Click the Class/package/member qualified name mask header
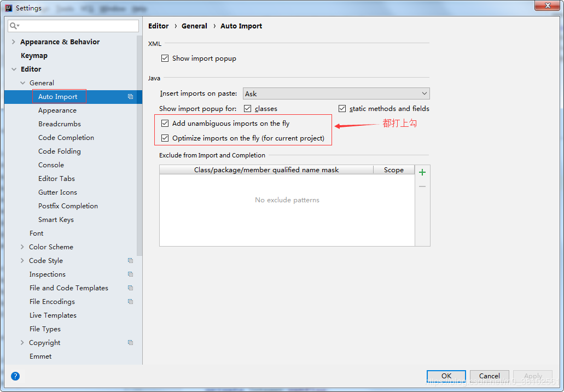The image size is (564, 392). click(266, 169)
